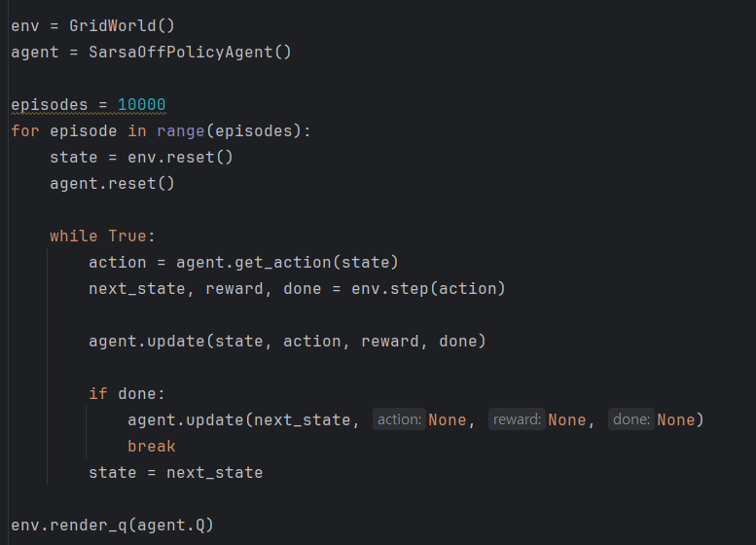
Task: Click the 'for' keyword of the episode loop
Action: coord(25,130)
